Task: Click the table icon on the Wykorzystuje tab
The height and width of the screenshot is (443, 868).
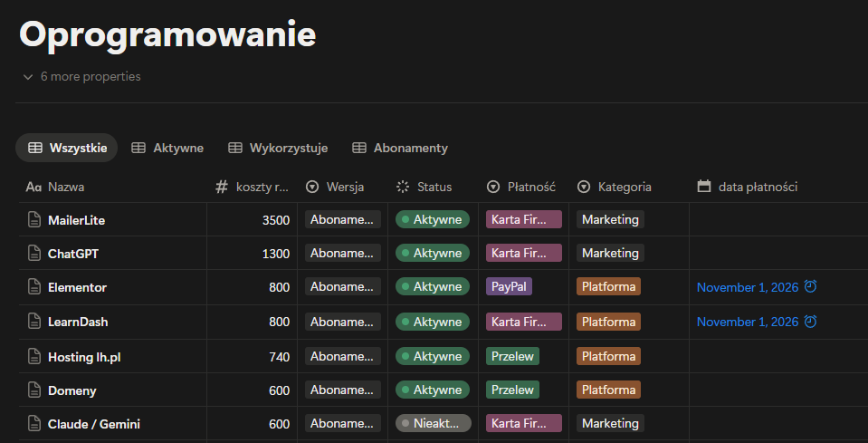Action: [x=235, y=148]
